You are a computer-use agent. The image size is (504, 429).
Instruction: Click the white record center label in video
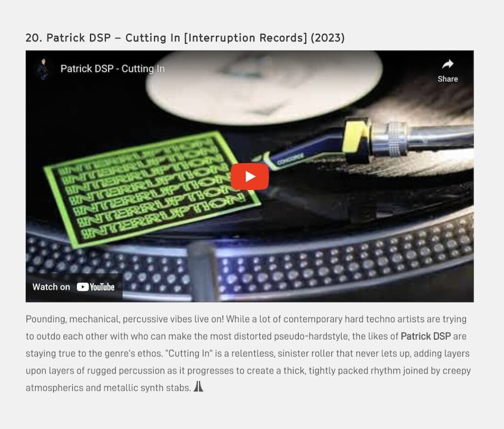(264, 87)
